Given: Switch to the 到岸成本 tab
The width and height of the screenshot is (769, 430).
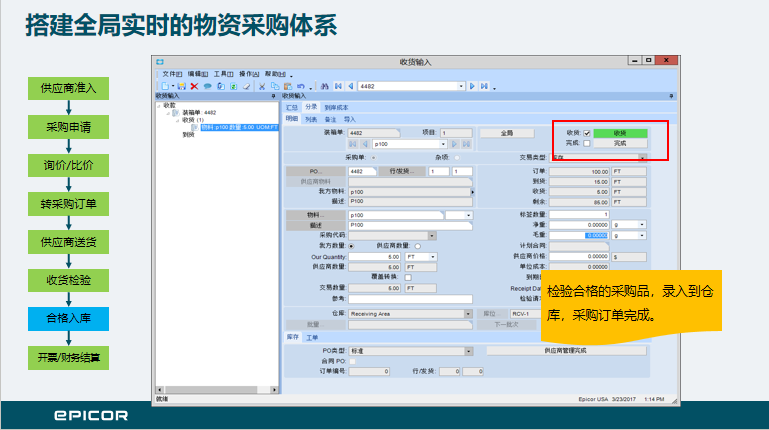Looking at the screenshot, I should pyautogui.click(x=336, y=107).
